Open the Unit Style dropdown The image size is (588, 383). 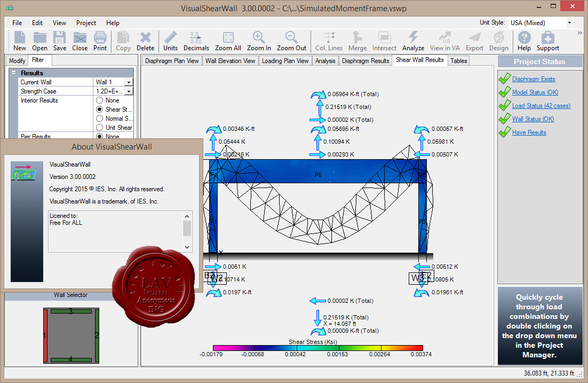[x=569, y=23]
